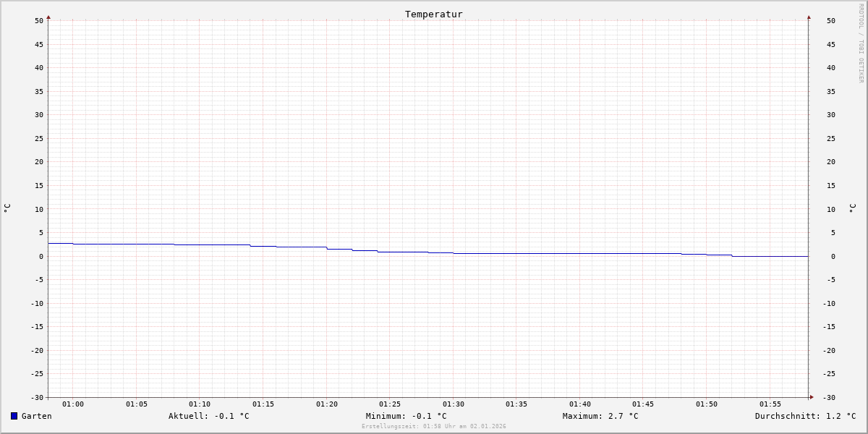868x434 pixels.
Task: Select the 'Aktuell: -0.1 °C' value
Action: [209, 416]
